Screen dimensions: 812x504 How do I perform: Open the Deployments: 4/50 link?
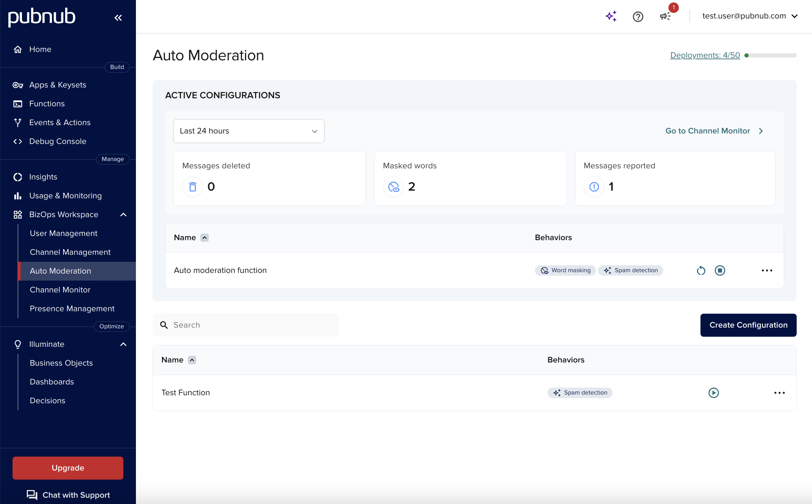tap(705, 55)
